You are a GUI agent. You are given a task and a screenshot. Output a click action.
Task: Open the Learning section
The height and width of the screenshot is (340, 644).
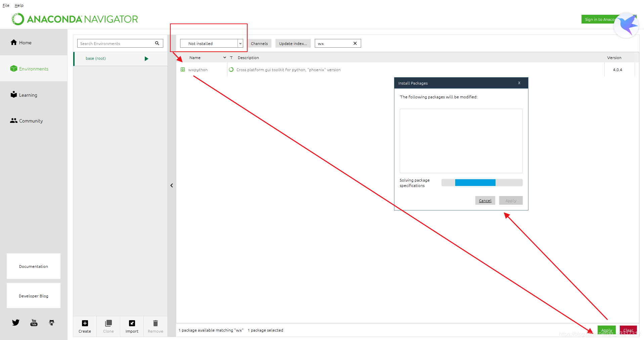tap(34, 95)
